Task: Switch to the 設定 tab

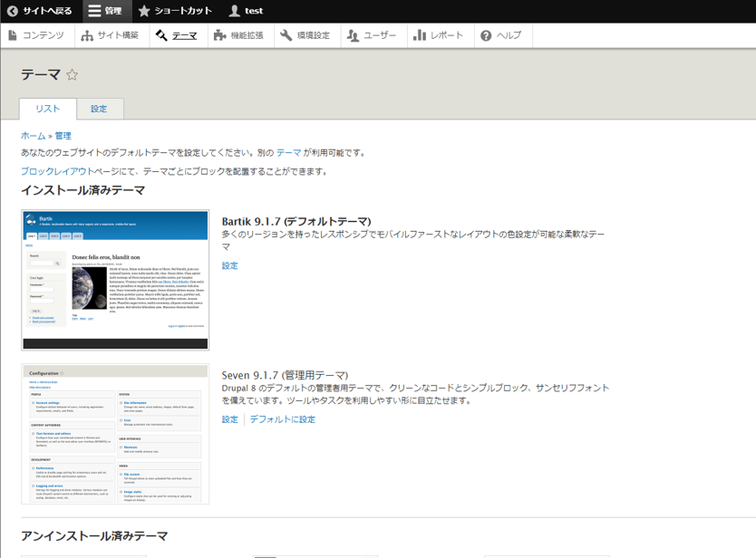Action: point(99,109)
